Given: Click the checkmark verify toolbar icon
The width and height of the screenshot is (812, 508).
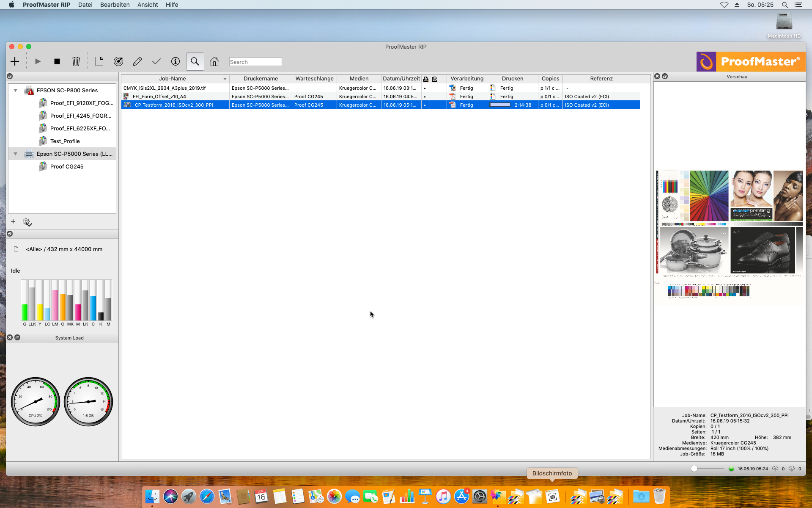Looking at the screenshot, I should coord(156,62).
